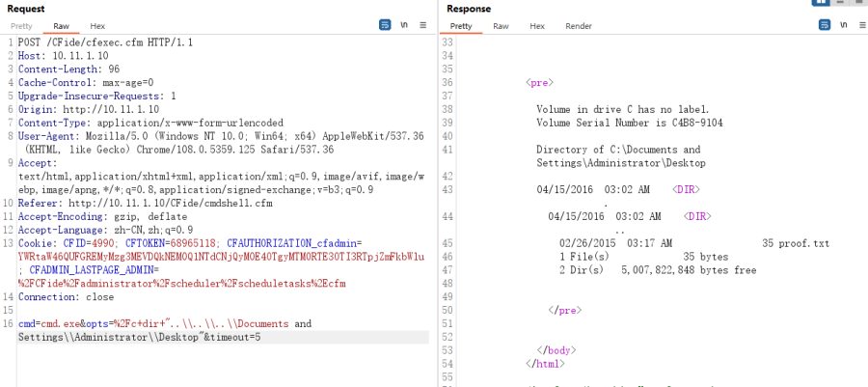Click Response line number 36

point(448,82)
